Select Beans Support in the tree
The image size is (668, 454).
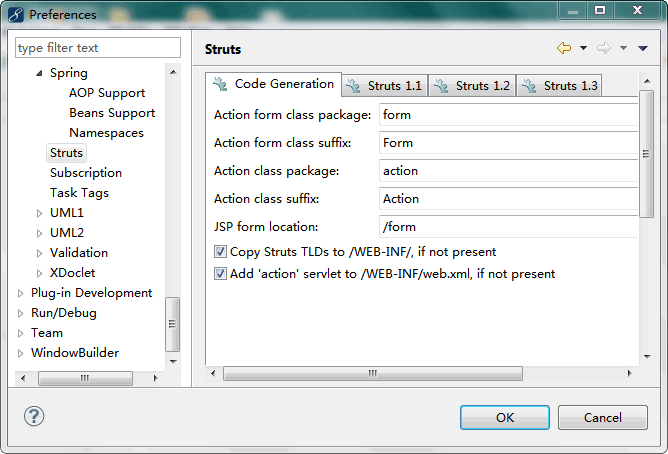[112, 113]
